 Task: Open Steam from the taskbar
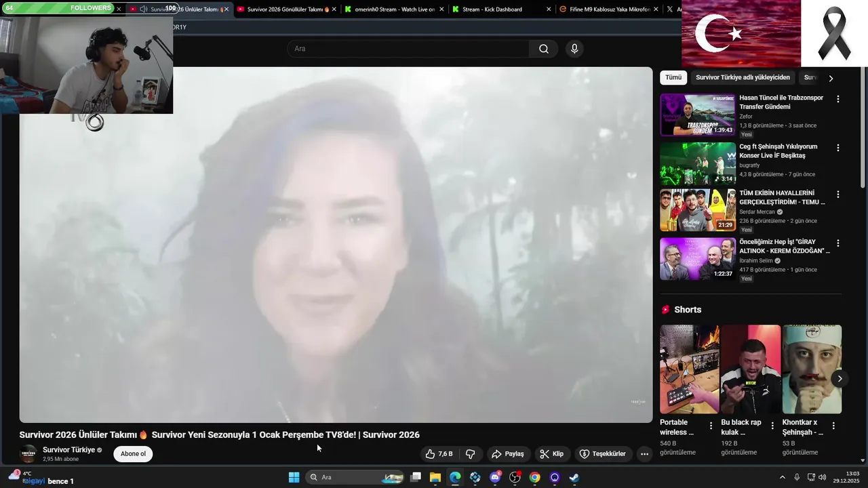[x=574, y=477]
